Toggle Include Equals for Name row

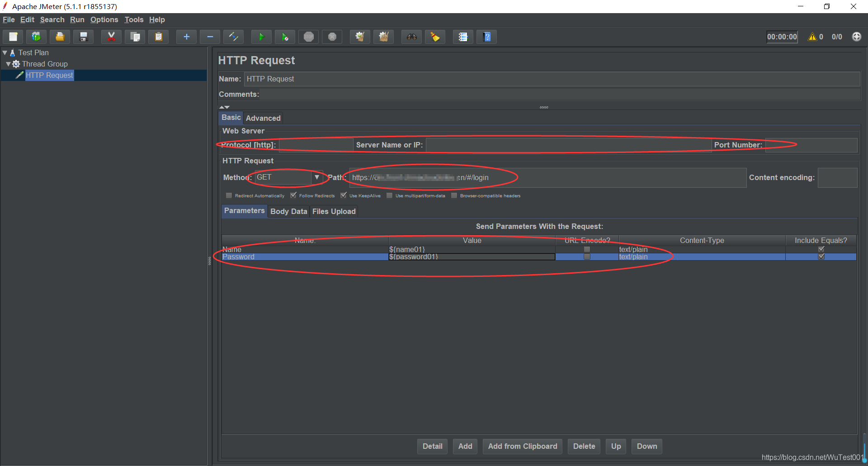pyautogui.click(x=821, y=249)
